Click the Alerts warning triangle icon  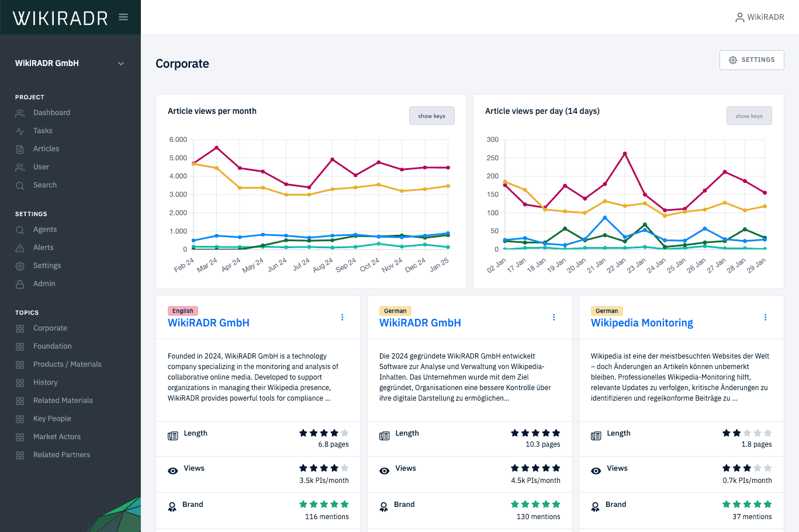[x=20, y=248]
